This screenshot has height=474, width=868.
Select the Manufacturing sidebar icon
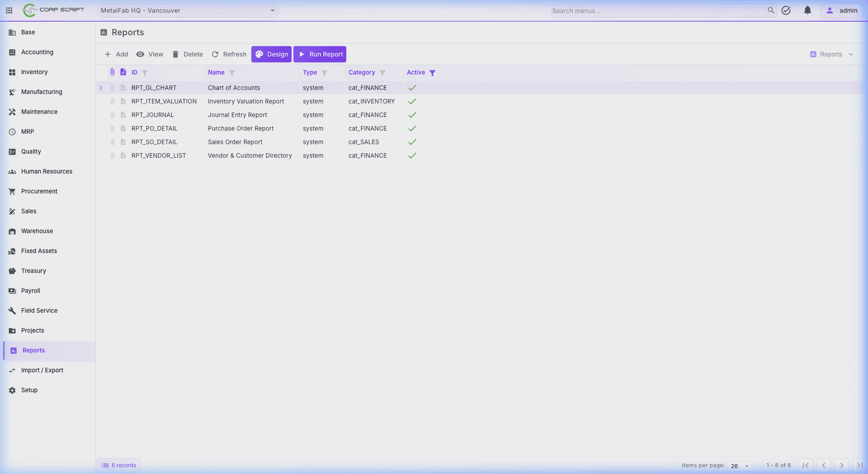[x=12, y=92]
